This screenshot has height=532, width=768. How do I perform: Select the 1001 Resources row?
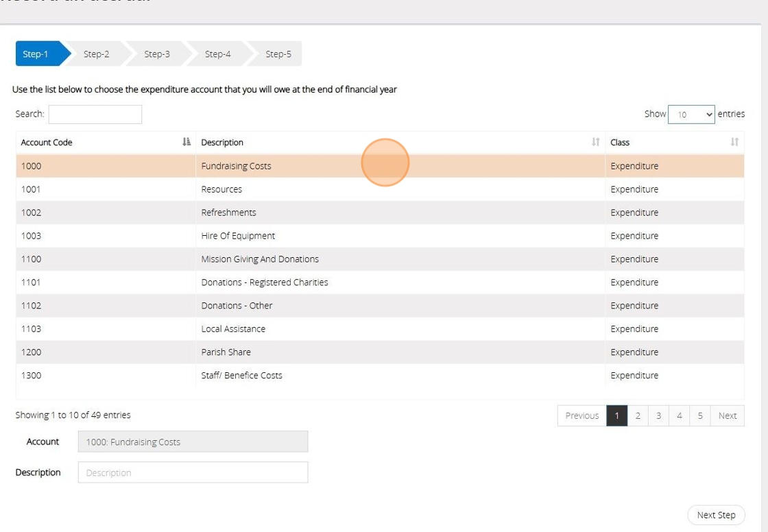coord(221,189)
